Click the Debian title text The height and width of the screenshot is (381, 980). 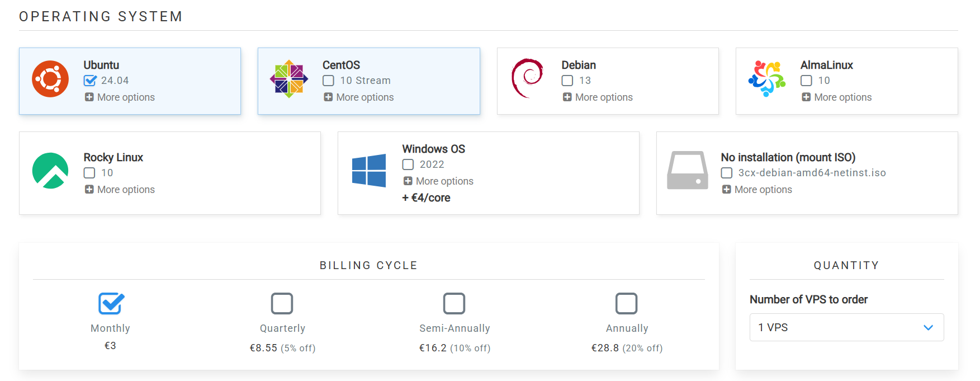pyautogui.click(x=579, y=65)
